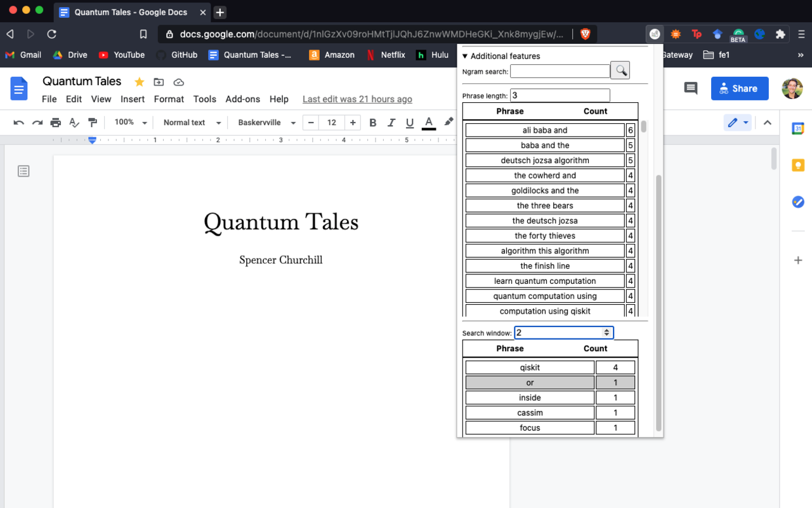Open the Add-ons menu

point(242,99)
